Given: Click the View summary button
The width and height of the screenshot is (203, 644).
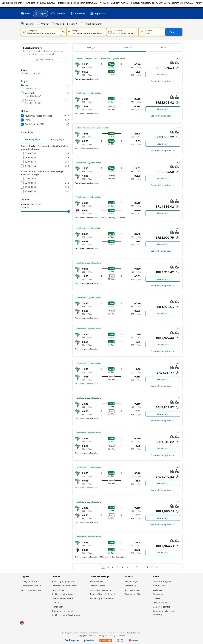Looking at the screenshot, I should (x=45, y=60).
